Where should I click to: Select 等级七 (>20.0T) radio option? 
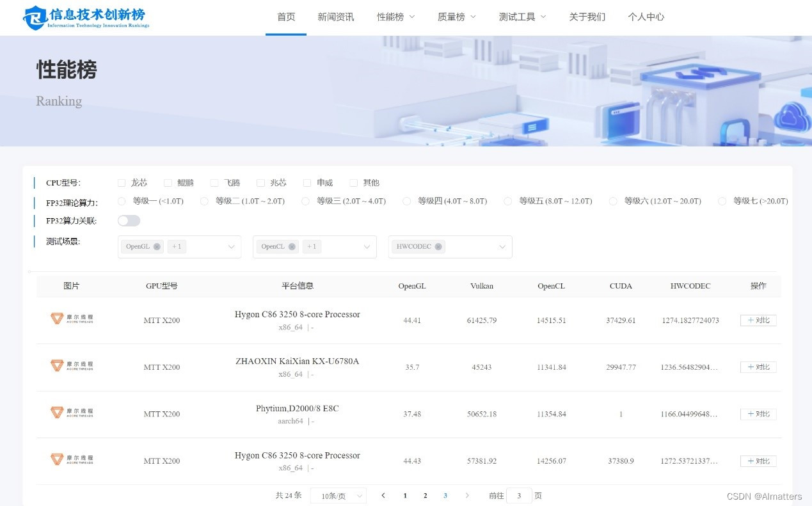[722, 201]
